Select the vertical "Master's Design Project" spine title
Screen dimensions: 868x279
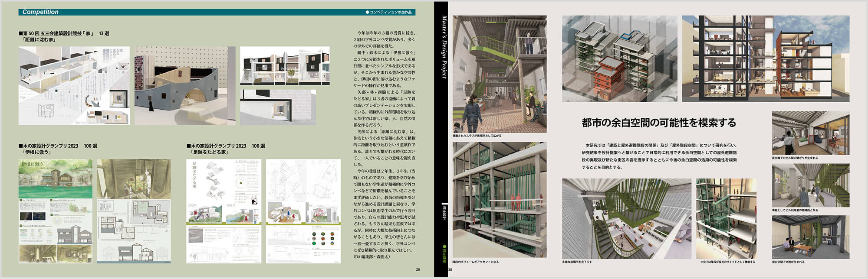444,47
